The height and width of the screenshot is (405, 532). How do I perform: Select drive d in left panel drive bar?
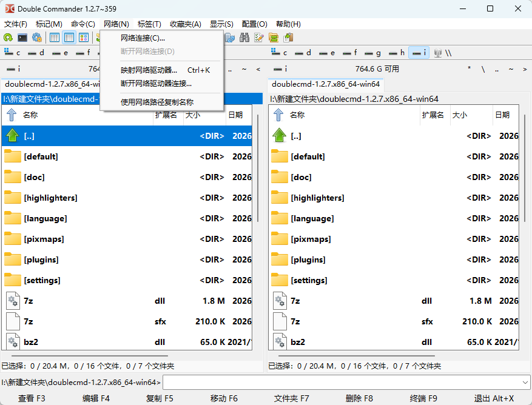(x=36, y=53)
